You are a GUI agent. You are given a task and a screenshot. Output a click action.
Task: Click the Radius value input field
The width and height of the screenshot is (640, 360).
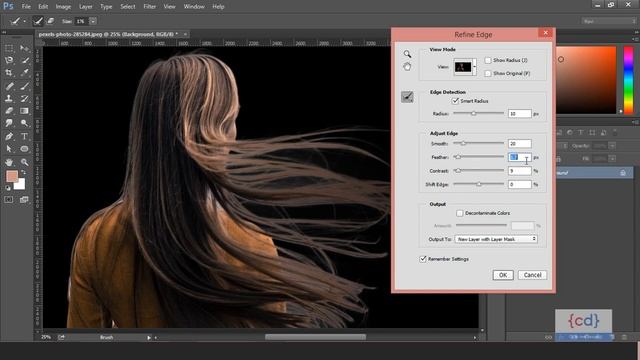520,114
